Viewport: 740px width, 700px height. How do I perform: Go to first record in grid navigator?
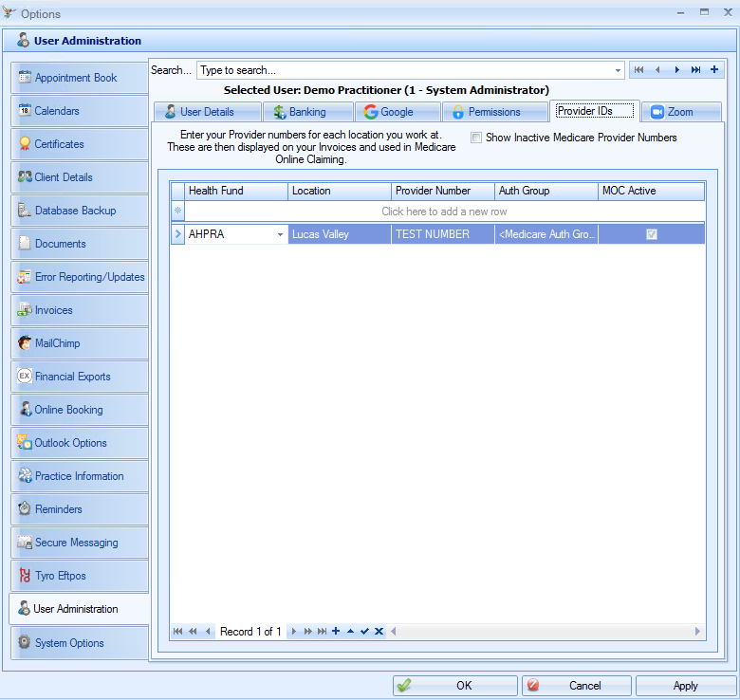click(x=178, y=631)
